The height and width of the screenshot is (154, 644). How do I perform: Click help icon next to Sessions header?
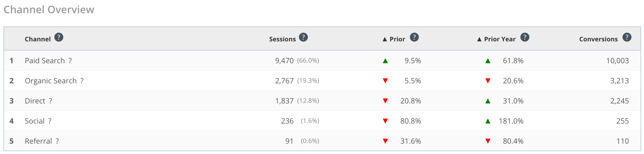303,37
